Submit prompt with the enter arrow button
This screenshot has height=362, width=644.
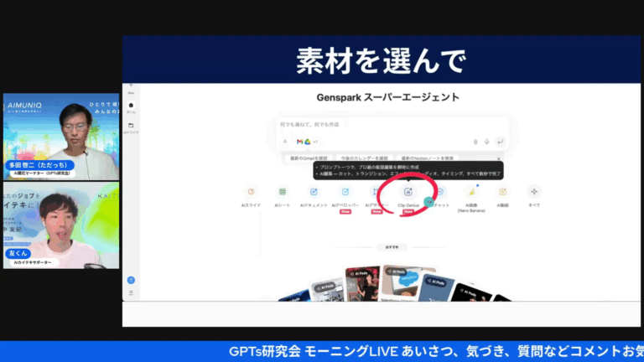pyautogui.click(x=501, y=142)
